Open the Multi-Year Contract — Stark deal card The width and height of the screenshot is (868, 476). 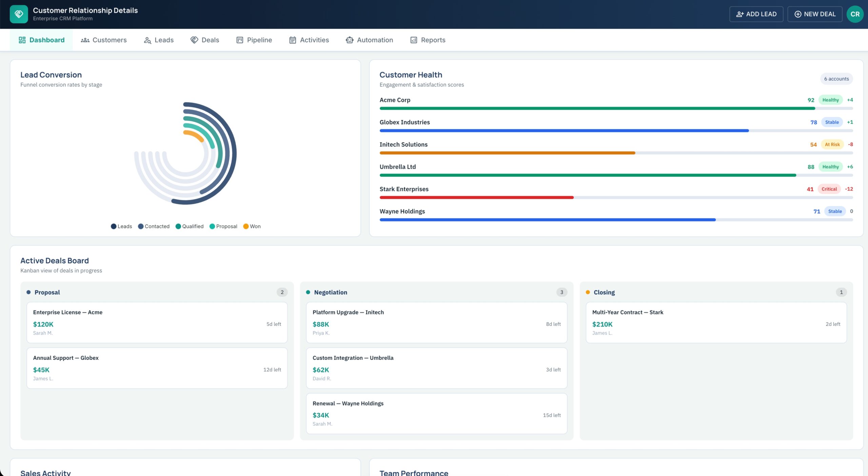point(716,322)
